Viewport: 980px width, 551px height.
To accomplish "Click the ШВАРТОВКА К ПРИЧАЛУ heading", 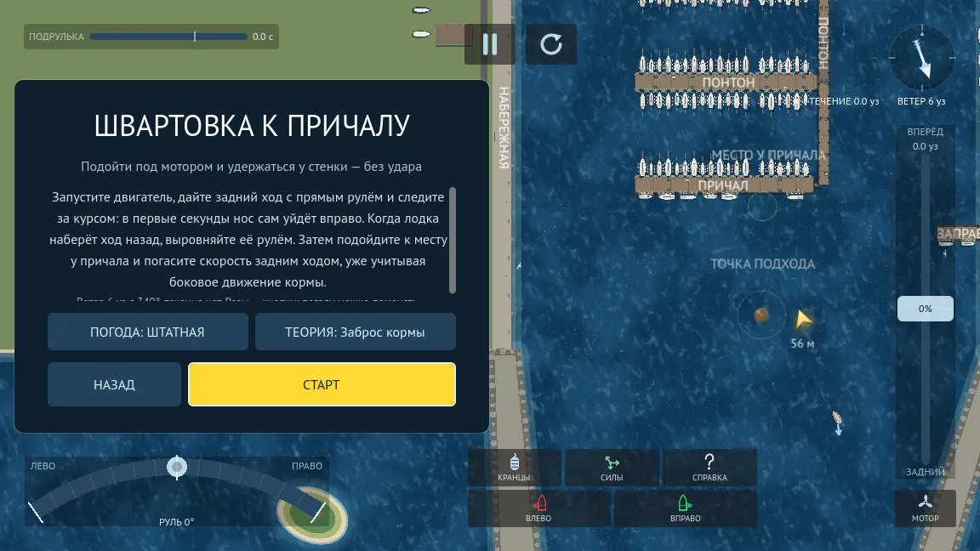I will pyautogui.click(x=252, y=126).
